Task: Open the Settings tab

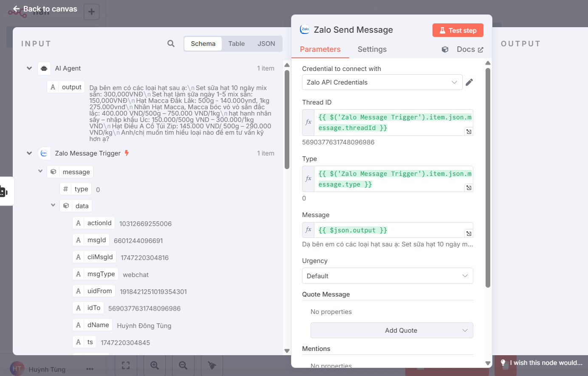Action: click(372, 49)
